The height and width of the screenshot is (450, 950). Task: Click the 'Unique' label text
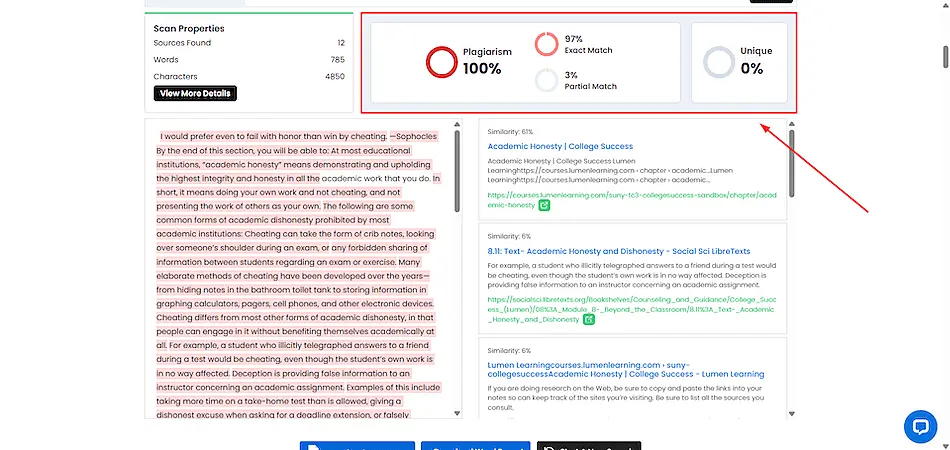[x=756, y=51]
